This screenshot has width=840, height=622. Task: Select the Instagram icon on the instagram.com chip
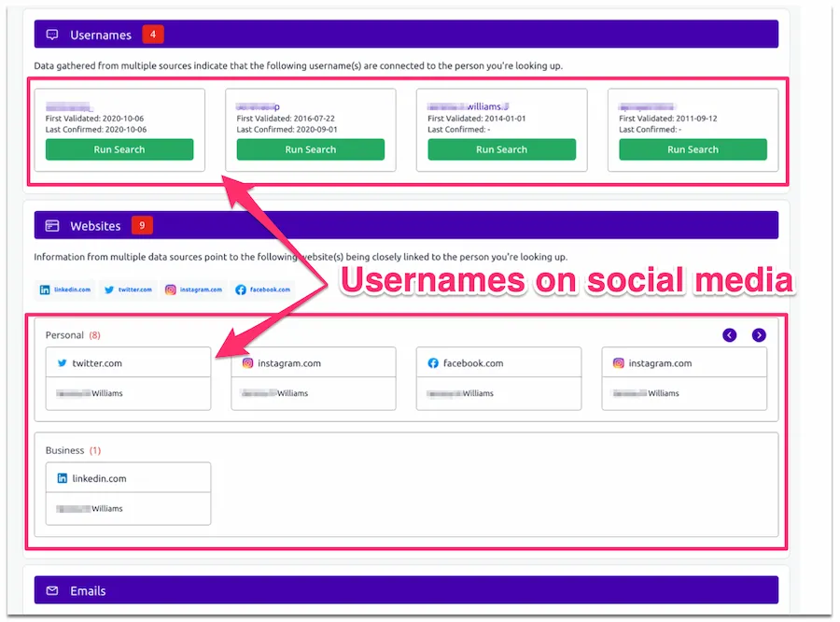[x=169, y=290]
